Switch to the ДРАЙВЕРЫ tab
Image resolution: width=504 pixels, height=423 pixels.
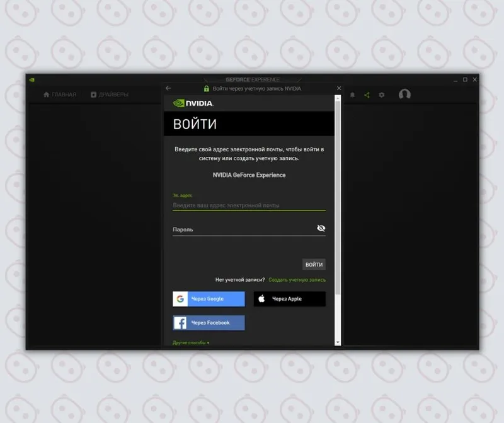click(x=110, y=95)
